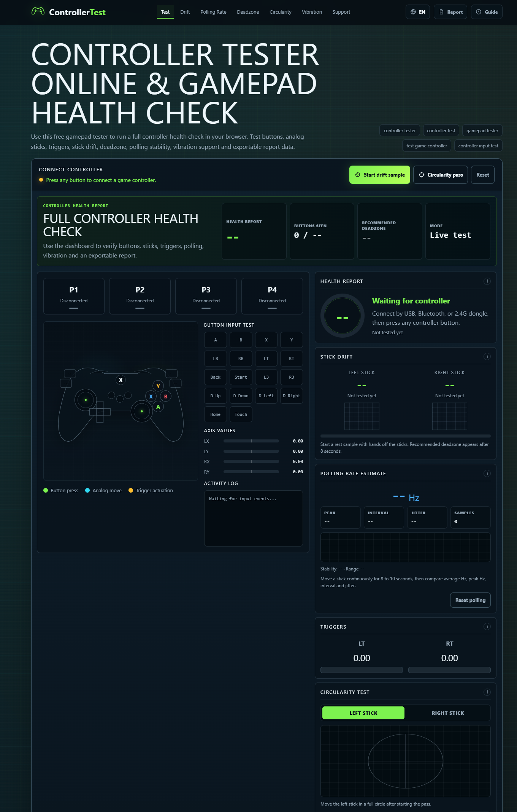
Task: Switch to the Drift tab
Action: click(x=185, y=12)
